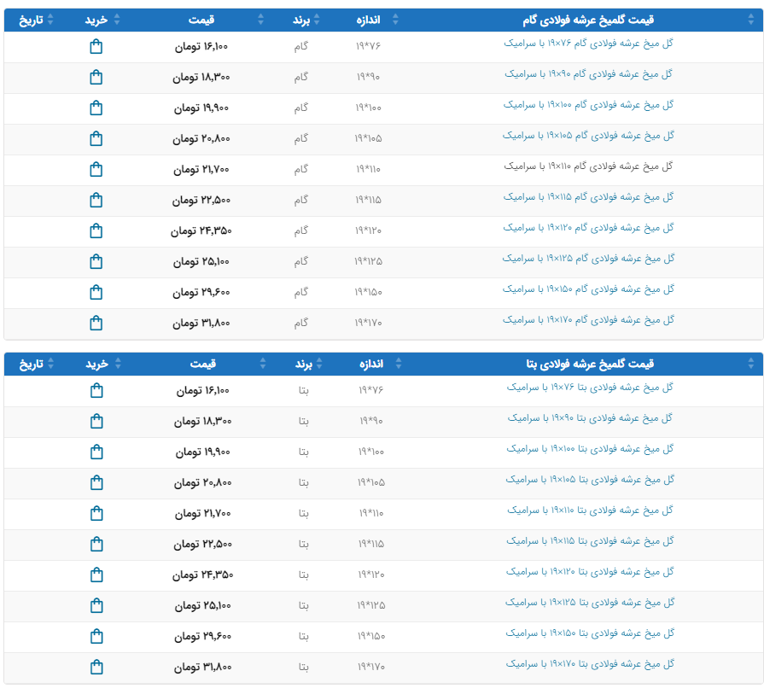764x700 pixels.
Task: Click buy bag icon for بتا 19×120 row
Action: pyautogui.click(x=96, y=575)
